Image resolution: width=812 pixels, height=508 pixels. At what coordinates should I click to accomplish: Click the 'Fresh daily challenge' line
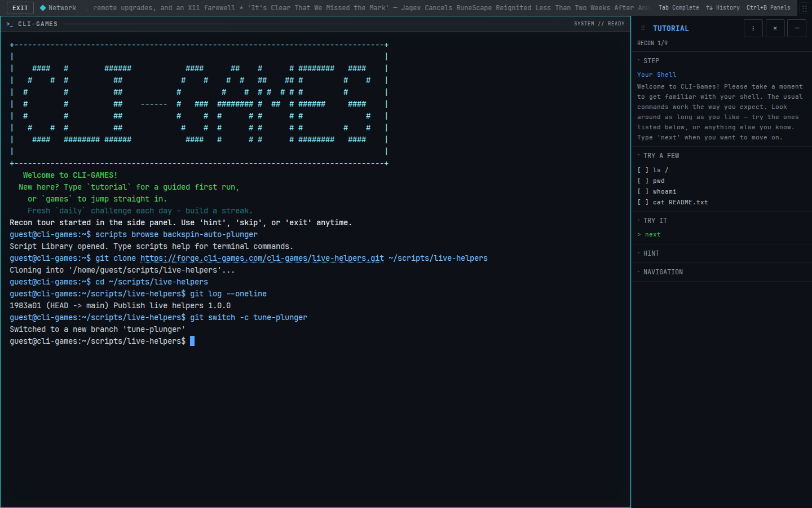coord(140,211)
